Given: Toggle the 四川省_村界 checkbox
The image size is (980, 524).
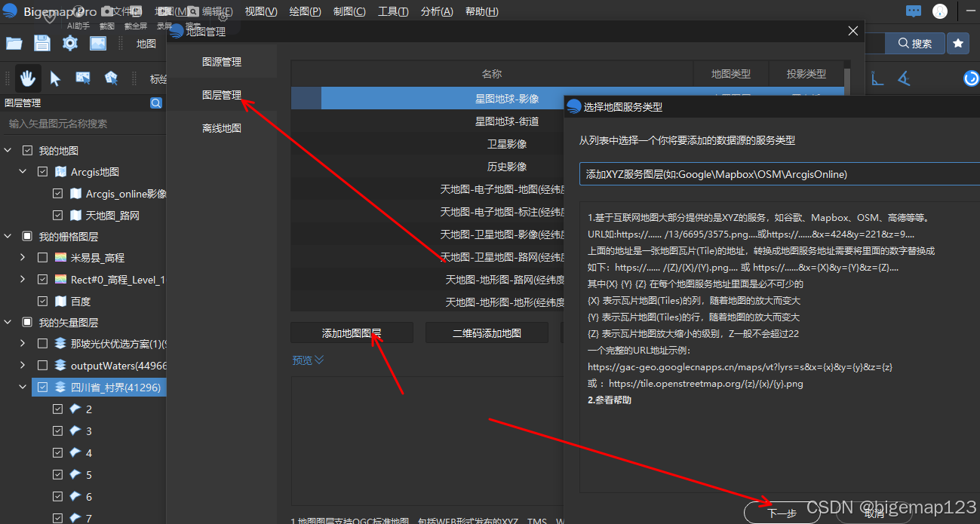Looking at the screenshot, I should tap(42, 388).
